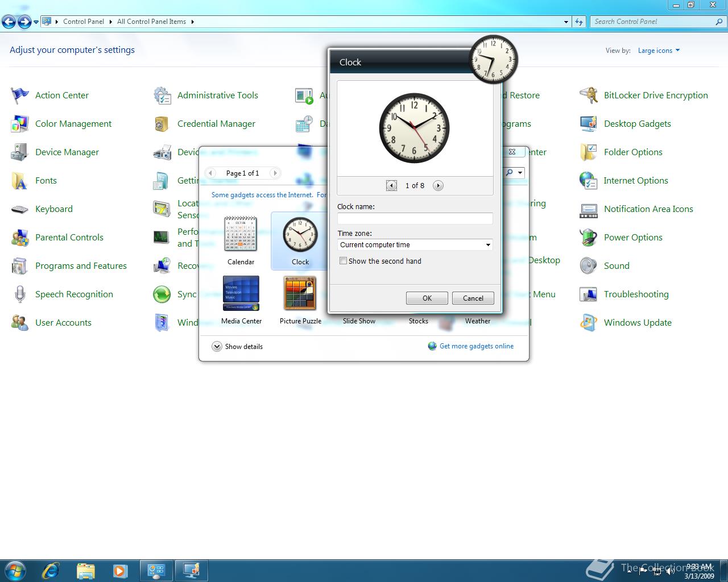This screenshot has width=728, height=582.
Task: Expand All Control Panel Items breadcrumb arrow
Action: [192, 22]
